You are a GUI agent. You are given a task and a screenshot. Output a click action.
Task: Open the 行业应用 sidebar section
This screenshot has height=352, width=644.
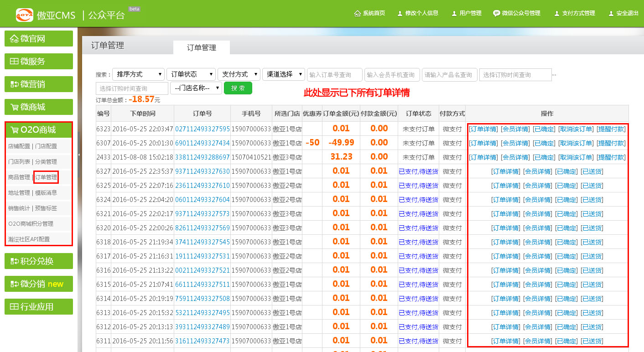click(39, 307)
